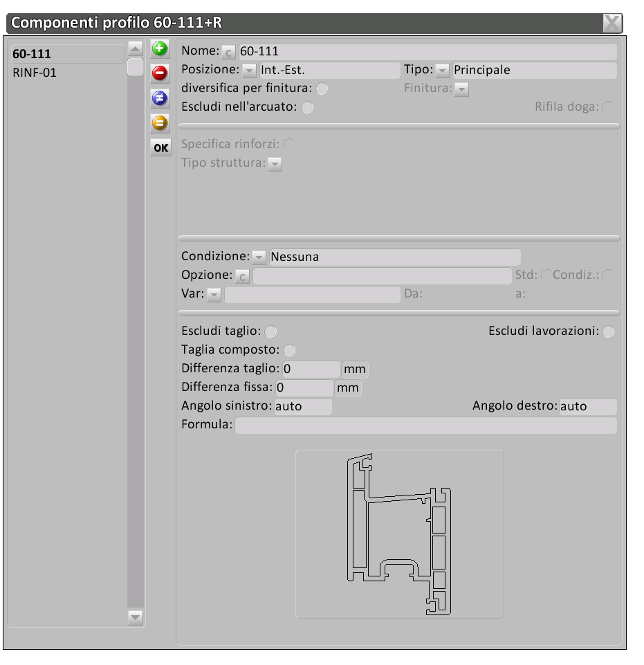The height and width of the screenshot is (665, 644).
Task: Click the Formula input field
Action: tap(425, 425)
